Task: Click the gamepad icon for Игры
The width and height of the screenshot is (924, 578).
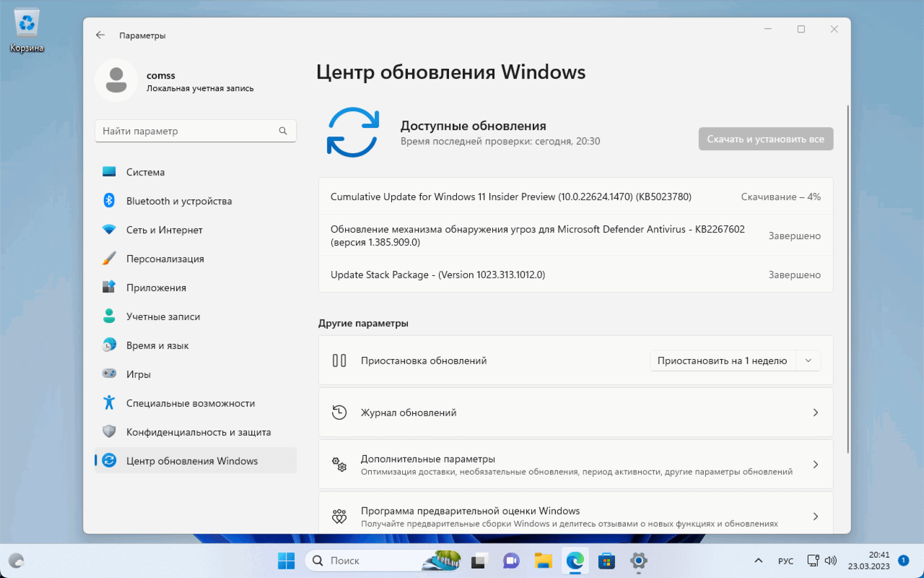Action: pyautogui.click(x=109, y=374)
